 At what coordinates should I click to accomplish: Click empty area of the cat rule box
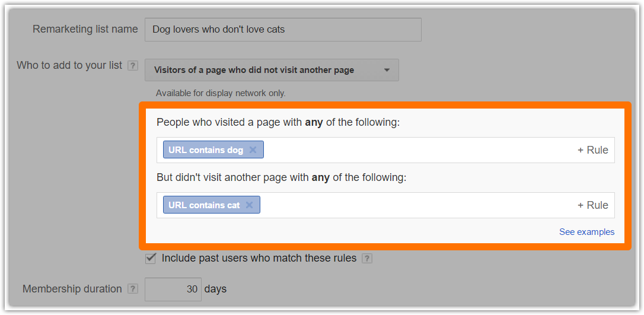coord(417,205)
